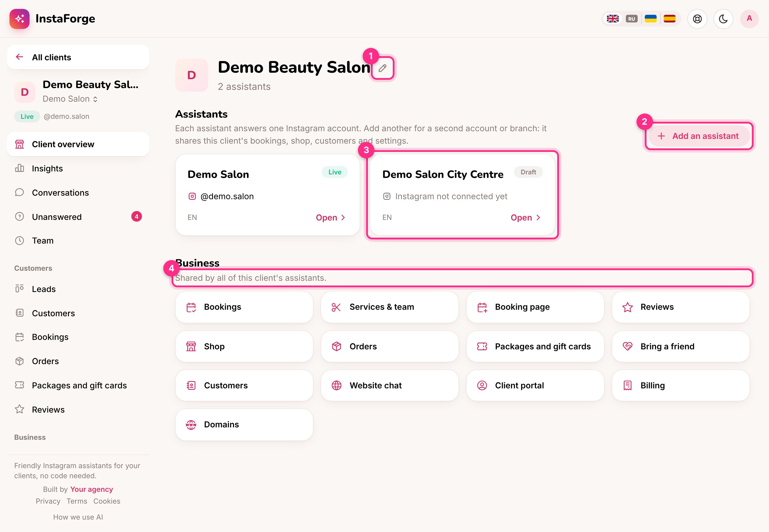The width and height of the screenshot is (769, 532).
Task: Open sidebar Bookings item
Action: click(x=78, y=337)
